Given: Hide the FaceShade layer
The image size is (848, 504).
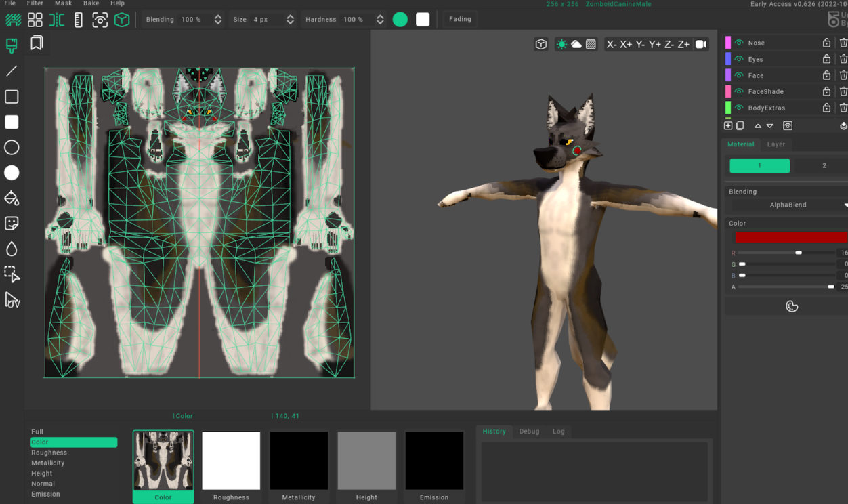Looking at the screenshot, I should [x=739, y=91].
